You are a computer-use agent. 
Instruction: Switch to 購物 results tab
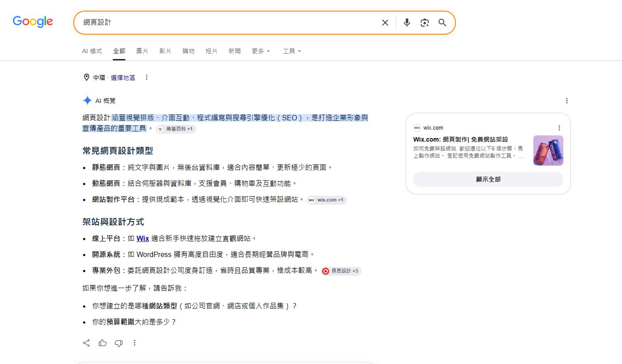(x=188, y=51)
